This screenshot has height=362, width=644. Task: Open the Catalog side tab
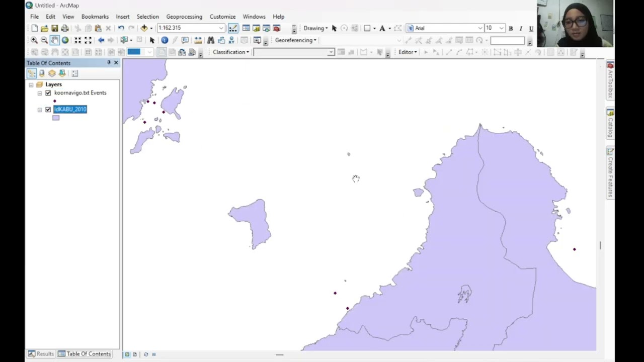click(610, 124)
